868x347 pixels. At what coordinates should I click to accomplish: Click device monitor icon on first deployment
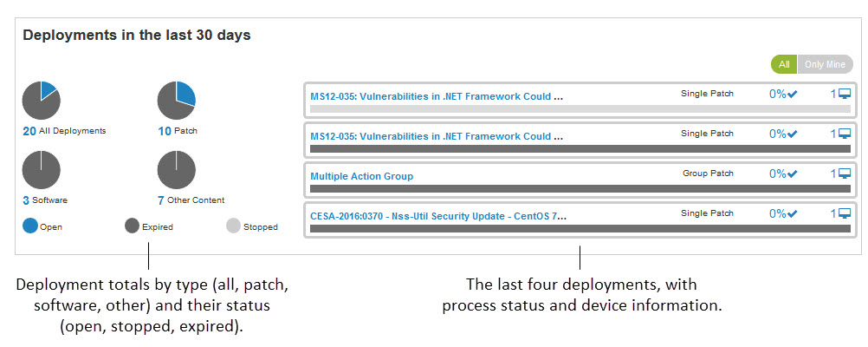845,94
